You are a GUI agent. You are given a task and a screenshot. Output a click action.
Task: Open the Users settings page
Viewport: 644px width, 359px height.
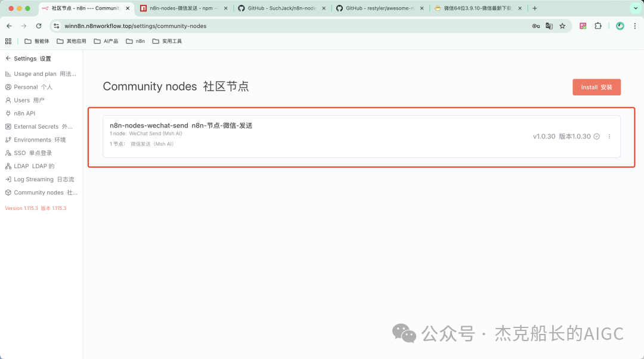(x=24, y=100)
